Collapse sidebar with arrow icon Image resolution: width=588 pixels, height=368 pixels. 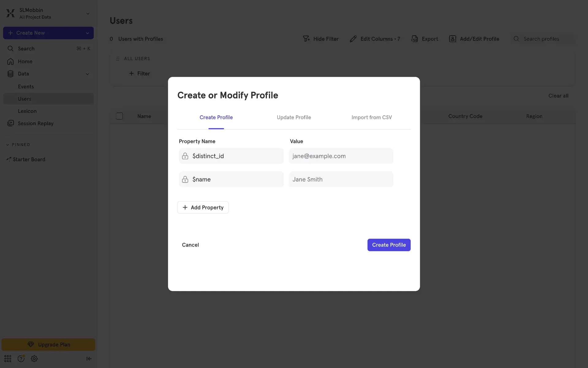point(89,358)
